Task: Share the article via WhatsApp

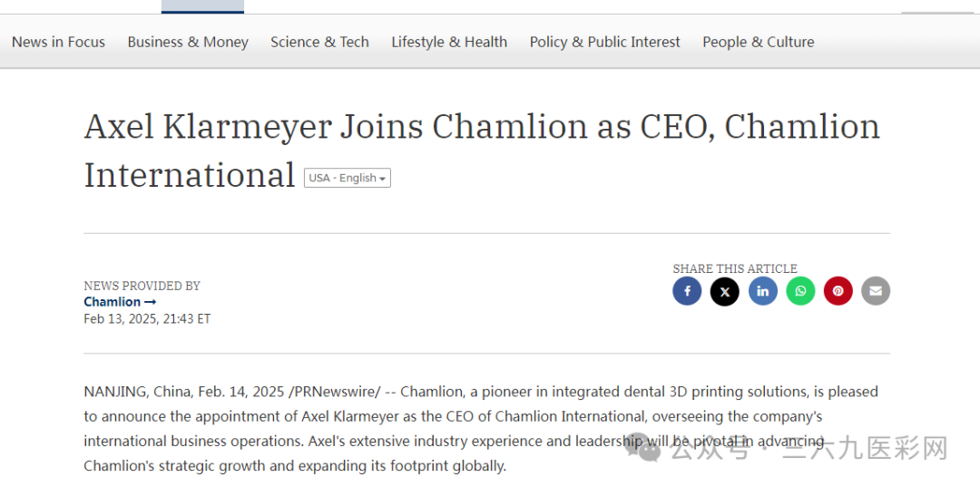Action: click(x=800, y=291)
